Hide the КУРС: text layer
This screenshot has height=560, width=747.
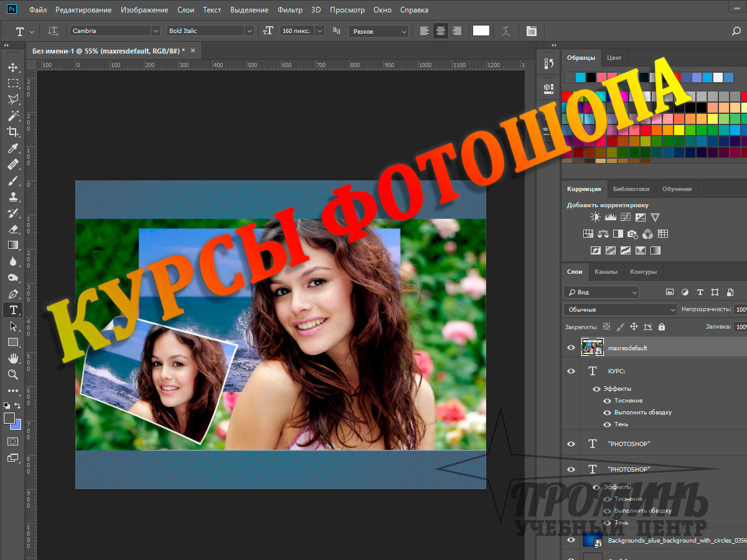click(x=571, y=371)
